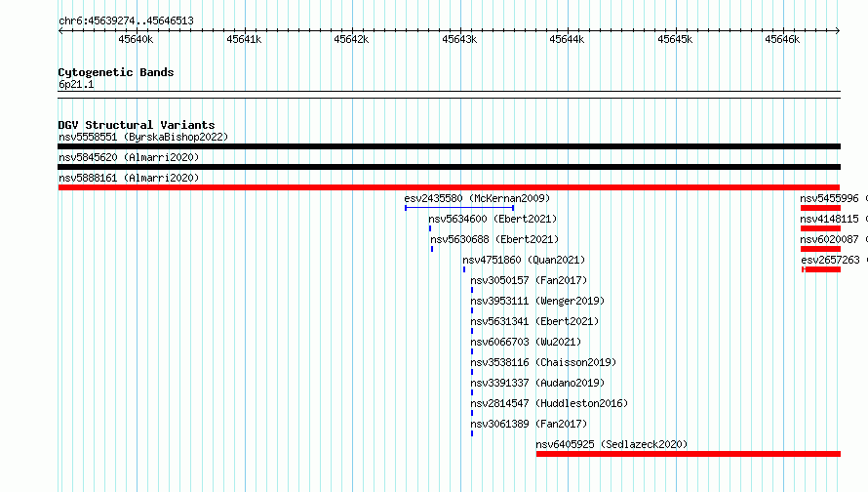Select the red bar under nsv5455996
This screenshot has width=868, height=492.
click(820, 208)
